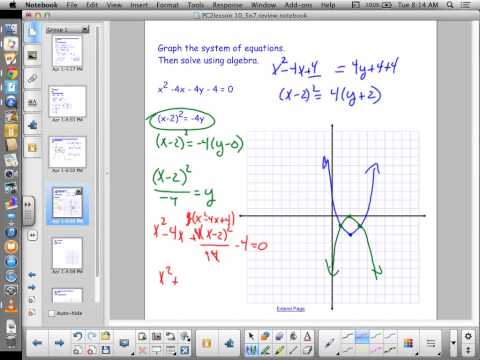Select the Shapes tool
This screenshot has height=360, width=480.
click(x=265, y=336)
